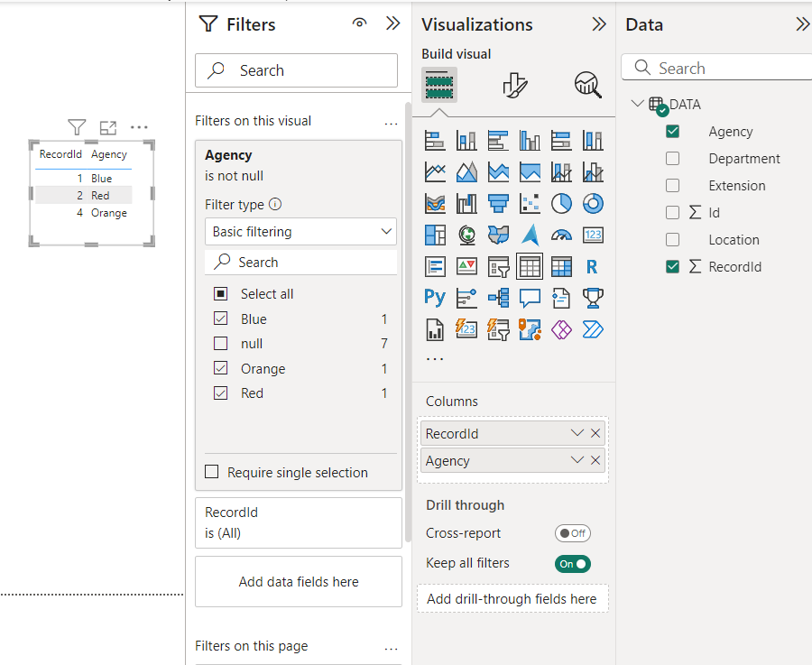812x665 pixels.
Task: Select the Ribbon chart visual
Action: [435, 204]
